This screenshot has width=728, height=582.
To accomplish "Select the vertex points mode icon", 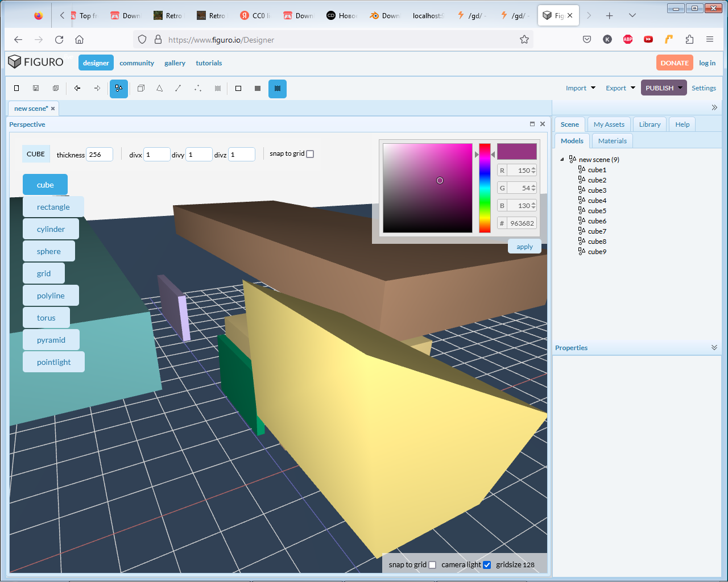I will point(198,88).
